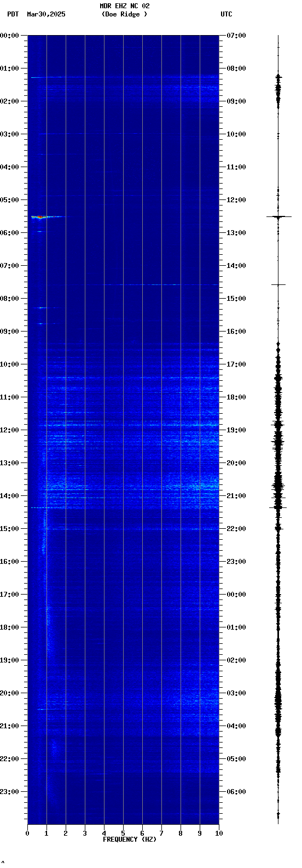The height and width of the screenshot is (868, 302).
Task: Click the 23:00 PDT time label
Action: 9,792
